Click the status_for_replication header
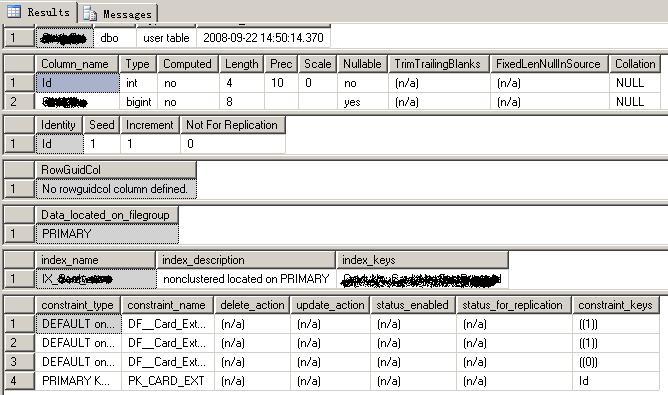 pos(513,305)
